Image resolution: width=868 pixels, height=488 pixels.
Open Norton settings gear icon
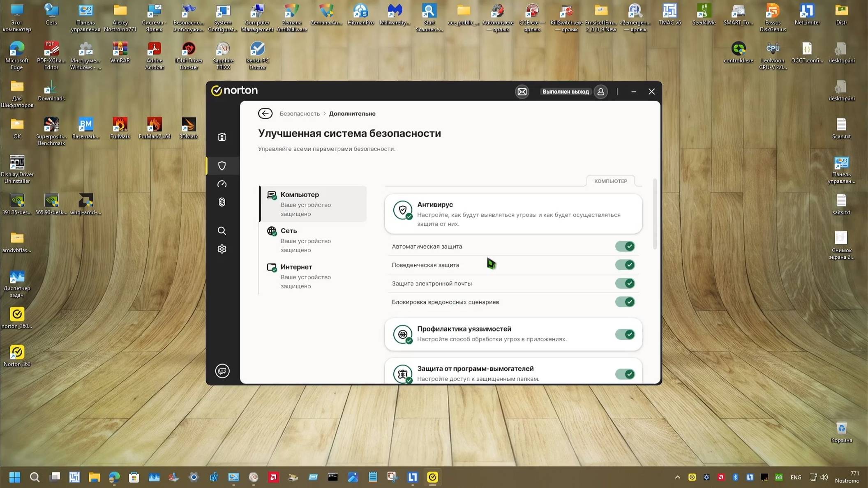222,249
